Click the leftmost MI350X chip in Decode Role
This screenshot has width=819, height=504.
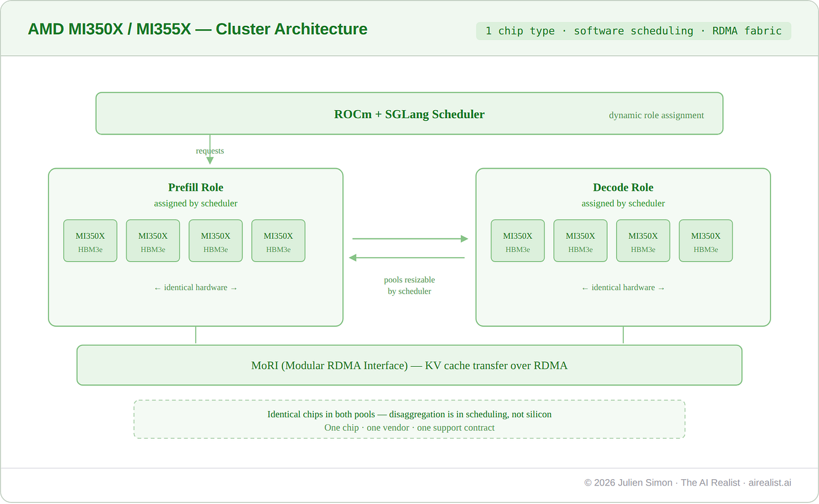[x=517, y=241]
